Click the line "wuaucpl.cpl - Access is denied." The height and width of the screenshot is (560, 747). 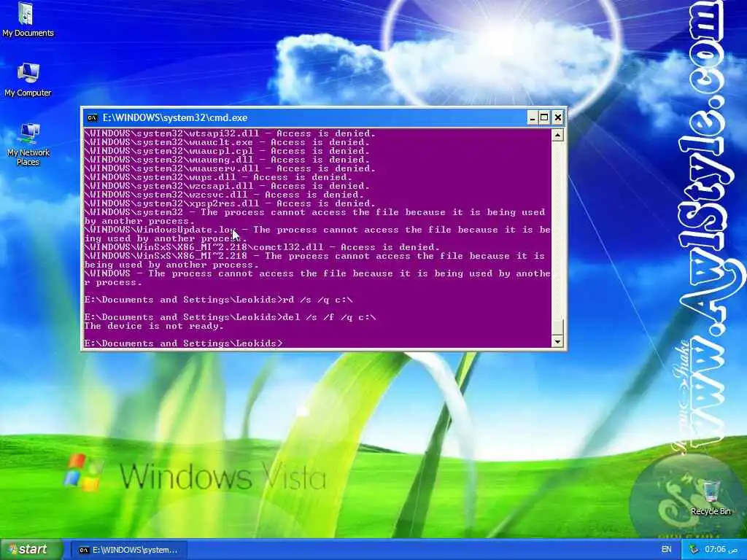tap(228, 151)
